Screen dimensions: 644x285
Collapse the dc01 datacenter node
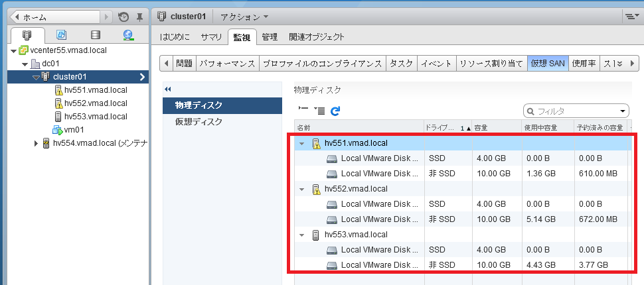[x=25, y=64]
